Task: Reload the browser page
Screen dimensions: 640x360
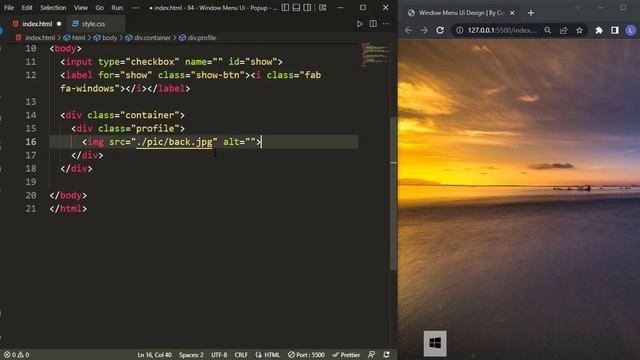Action: click(x=440, y=30)
